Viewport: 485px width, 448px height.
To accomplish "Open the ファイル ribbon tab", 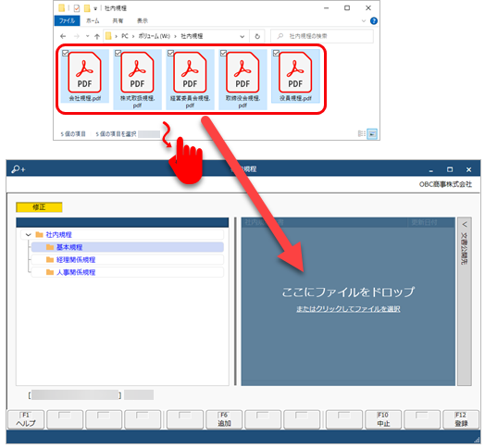I will [68, 20].
